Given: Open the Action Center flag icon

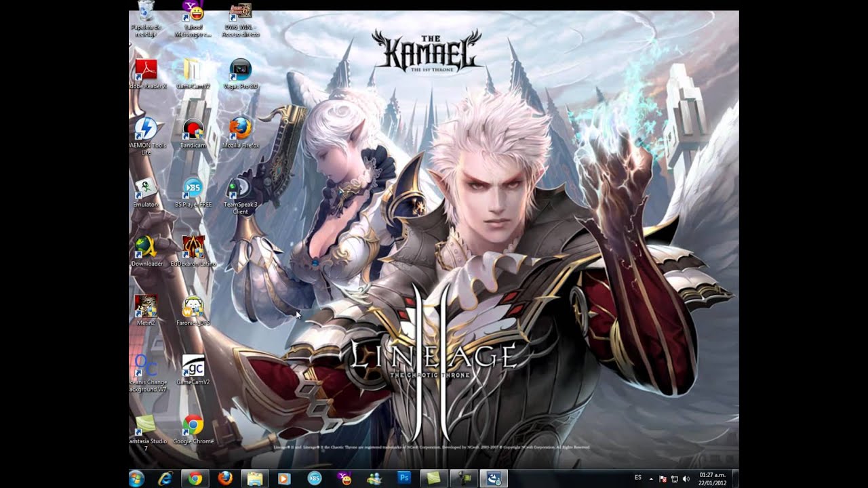Looking at the screenshot, I should (663, 479).
